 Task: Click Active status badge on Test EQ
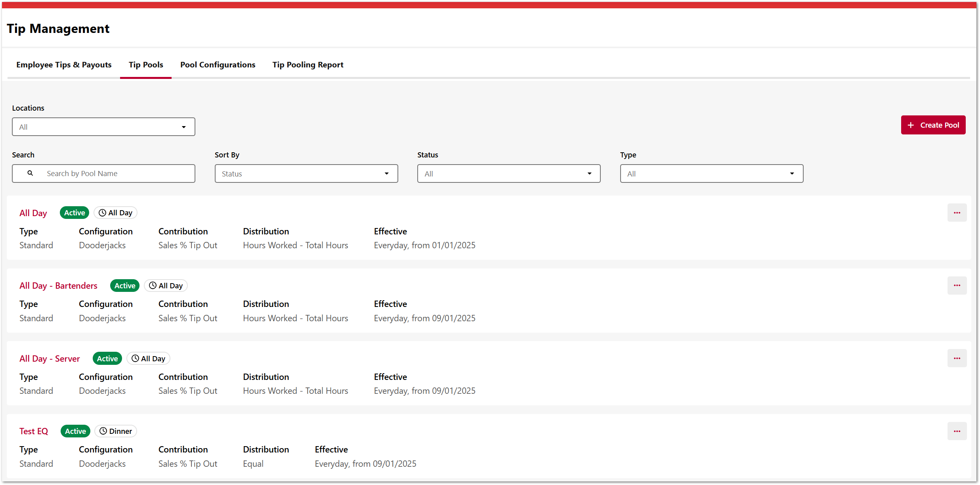click(x=75, y=431)
